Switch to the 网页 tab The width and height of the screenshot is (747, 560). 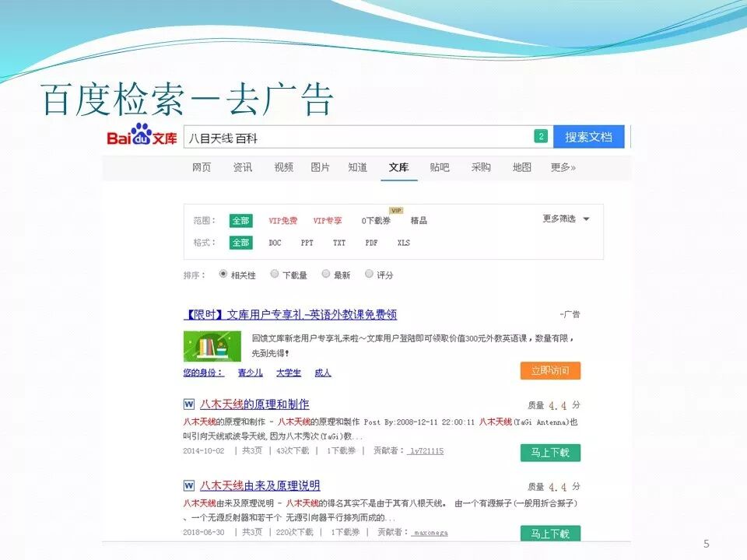pyautogui.click(x=201, y=167)
